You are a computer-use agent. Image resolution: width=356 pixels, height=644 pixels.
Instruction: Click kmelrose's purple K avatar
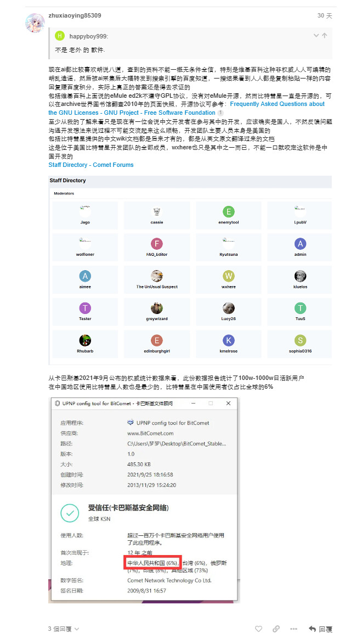coord(228,340)
